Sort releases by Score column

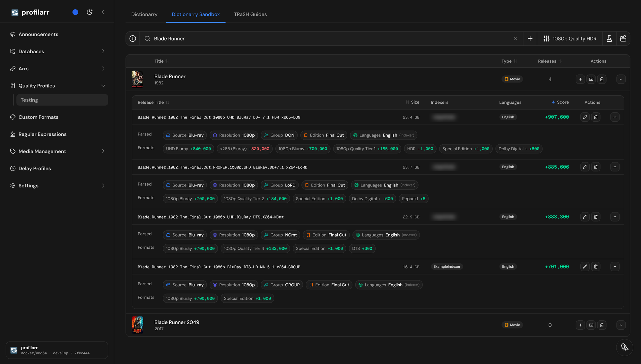pos(560,102)
